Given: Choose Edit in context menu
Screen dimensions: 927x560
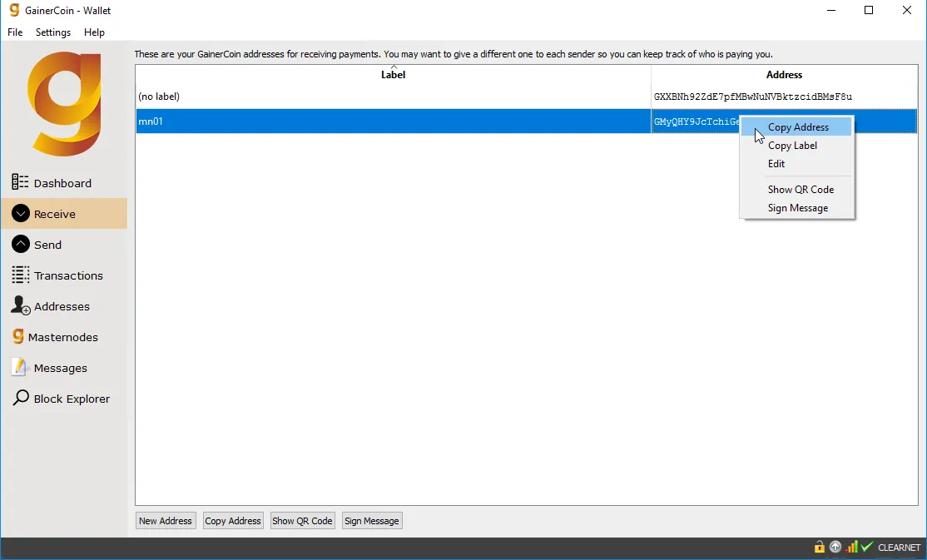Looking at the screenshot, I should tap(797, 163).
